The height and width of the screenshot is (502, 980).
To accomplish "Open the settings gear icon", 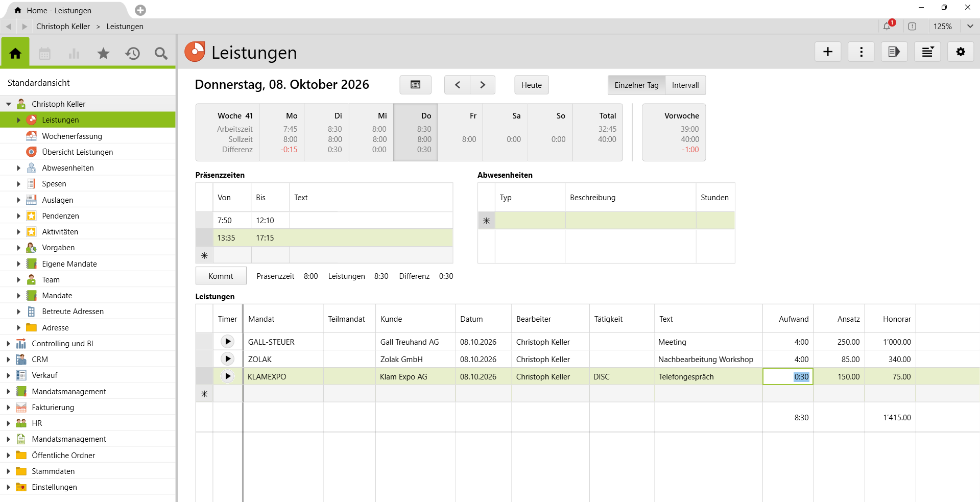I will 961,52.
